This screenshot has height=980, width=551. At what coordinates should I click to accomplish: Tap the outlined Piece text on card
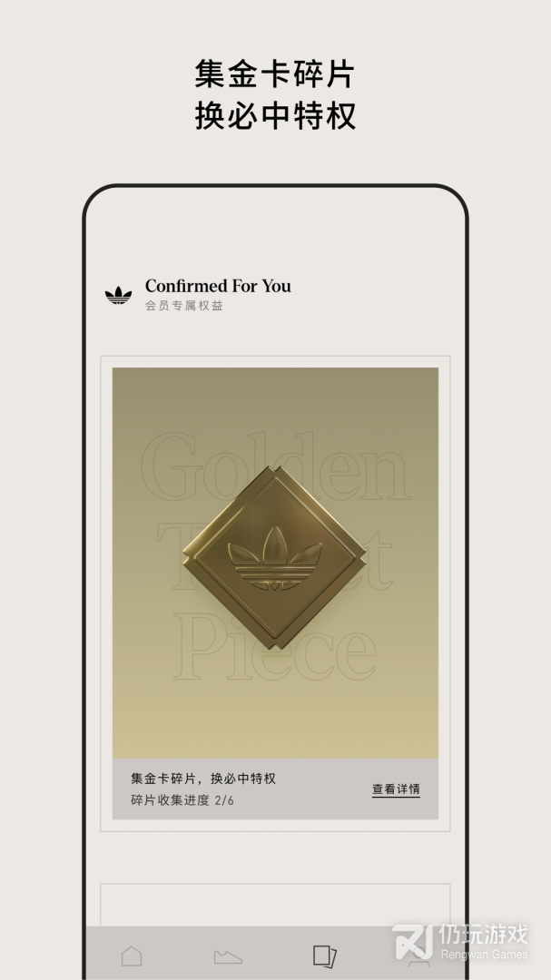click(275, 647)
